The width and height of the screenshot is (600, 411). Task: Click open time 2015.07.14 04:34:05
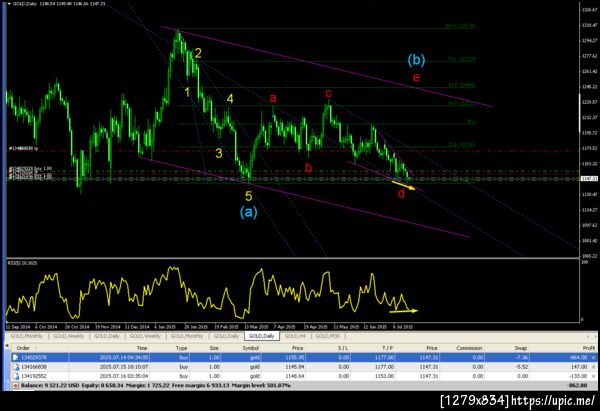(124, 357)
